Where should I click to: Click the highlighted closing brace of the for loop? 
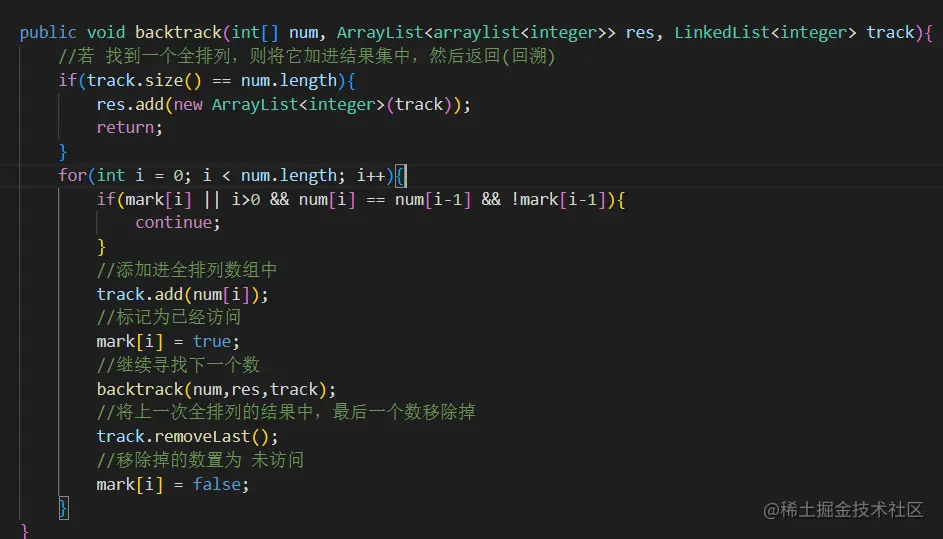click(x=63, y=508)
